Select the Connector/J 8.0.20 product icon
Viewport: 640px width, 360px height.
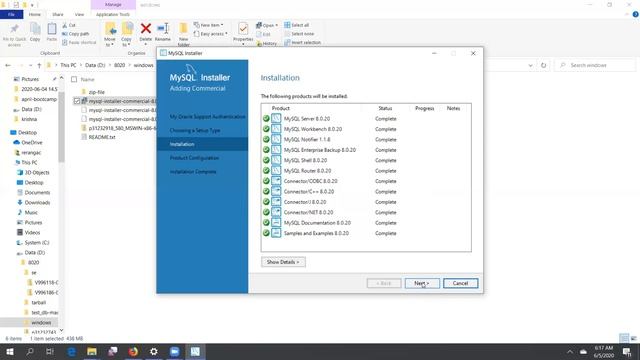pyautogui.click(x=276, y=202)
